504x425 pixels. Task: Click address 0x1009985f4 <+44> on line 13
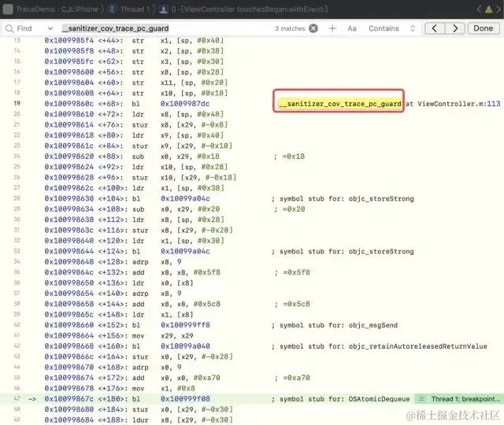(x=83, y=40)
